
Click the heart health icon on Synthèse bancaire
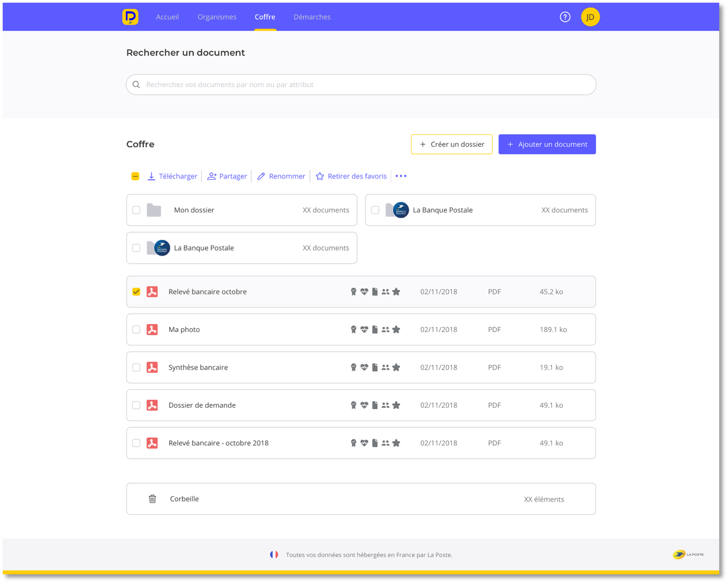364,367
